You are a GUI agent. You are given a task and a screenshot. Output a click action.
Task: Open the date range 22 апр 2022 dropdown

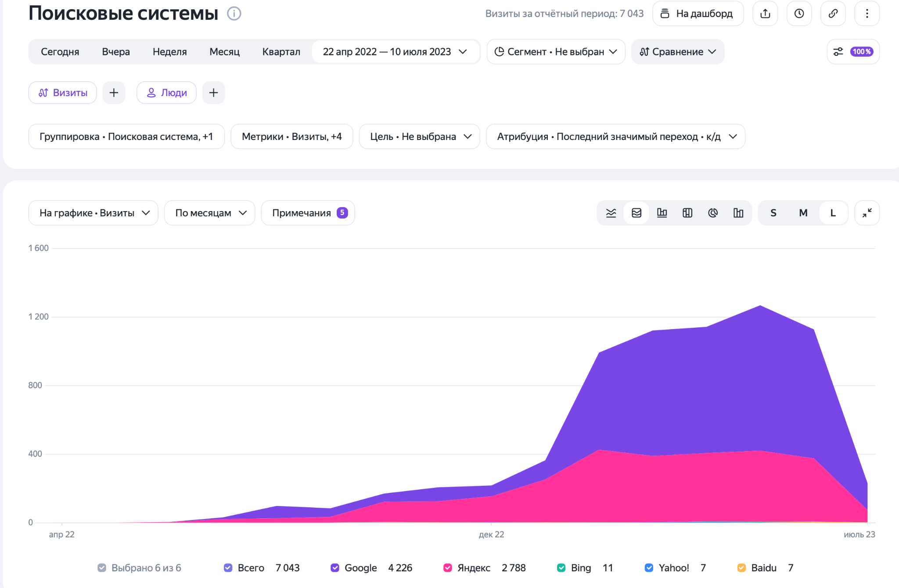pos(396,52)
